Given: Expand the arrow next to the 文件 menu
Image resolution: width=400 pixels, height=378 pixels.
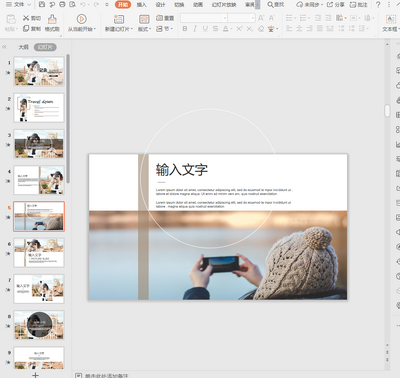Looking at the screenshot, I should (29, 4).
